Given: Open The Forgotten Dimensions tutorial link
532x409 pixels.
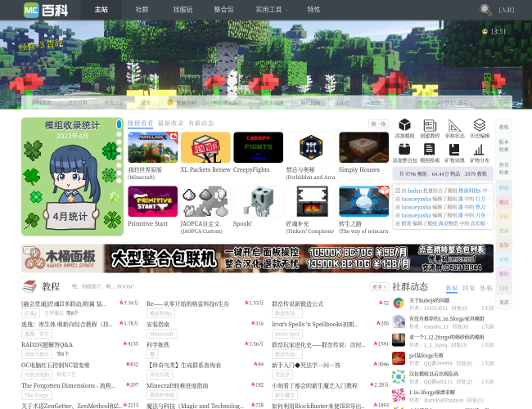Looking at the screenshot, I should (x=68, y=385).
